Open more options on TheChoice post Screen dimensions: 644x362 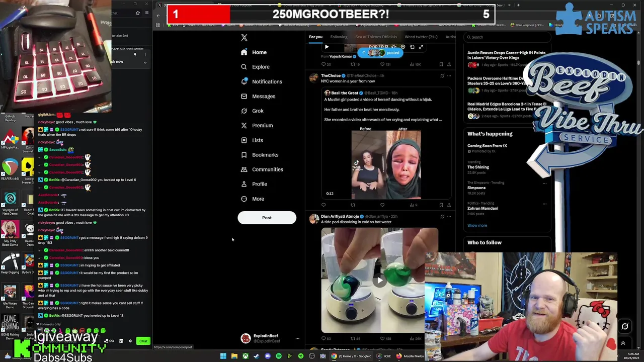[x=449, y=76]
